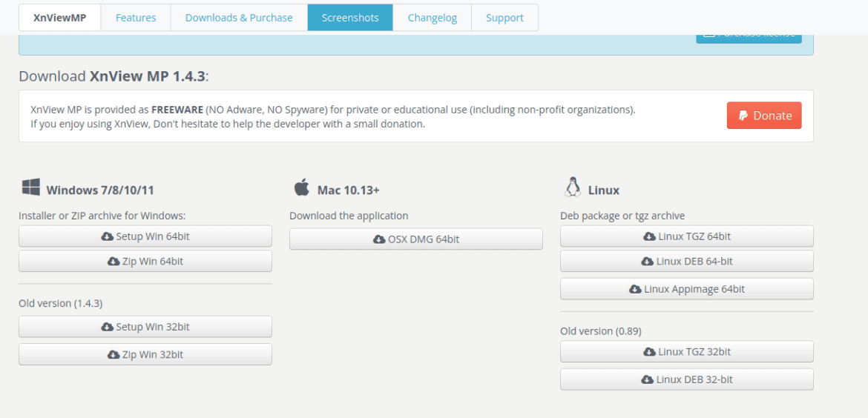The height and width of the screenshot is (418, 868).
Task: Click cloud download icon for Setup Win 64bit
Action: click(107, 236)
